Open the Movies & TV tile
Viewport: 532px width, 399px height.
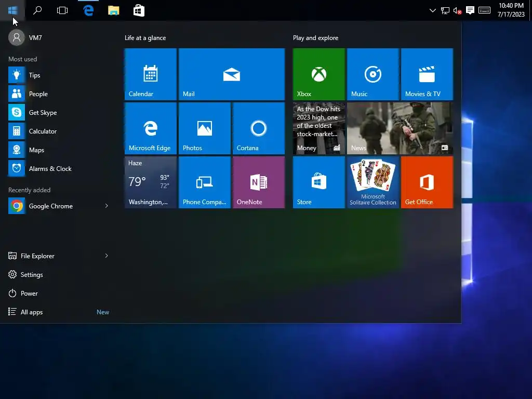tap(427, 74)
